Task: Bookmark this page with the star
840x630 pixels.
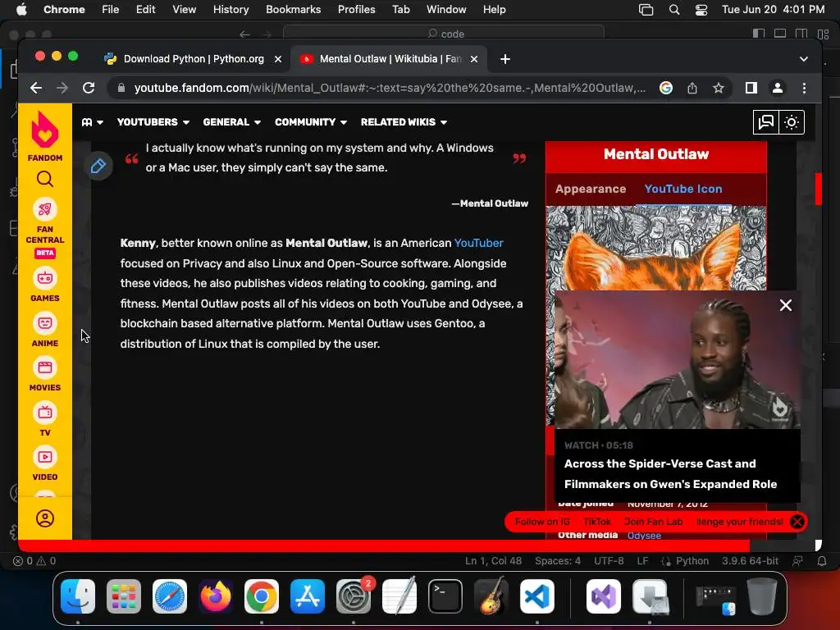Action: click(x=719, y=88)
